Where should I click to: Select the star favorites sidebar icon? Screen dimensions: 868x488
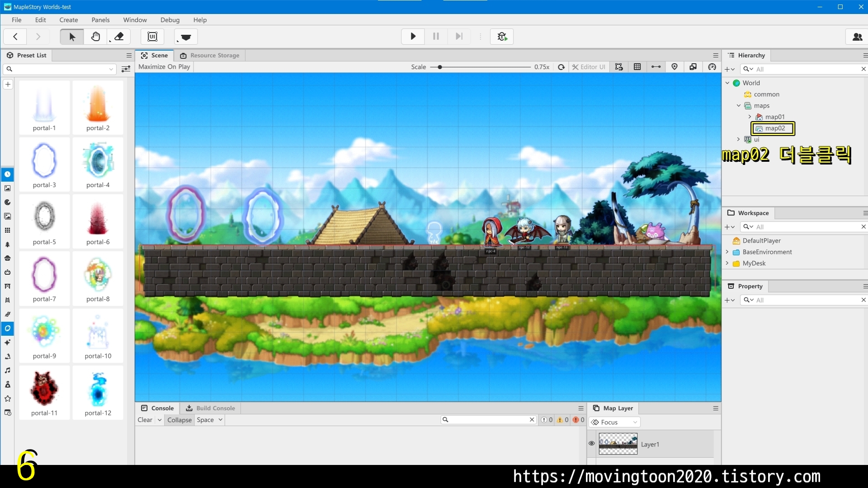[8, 399]
